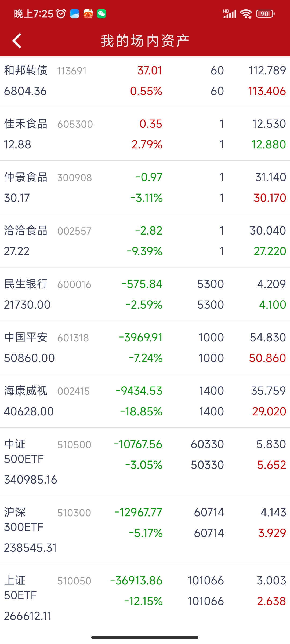Tap the 民生银行 holding row

[x=145, y=294]
